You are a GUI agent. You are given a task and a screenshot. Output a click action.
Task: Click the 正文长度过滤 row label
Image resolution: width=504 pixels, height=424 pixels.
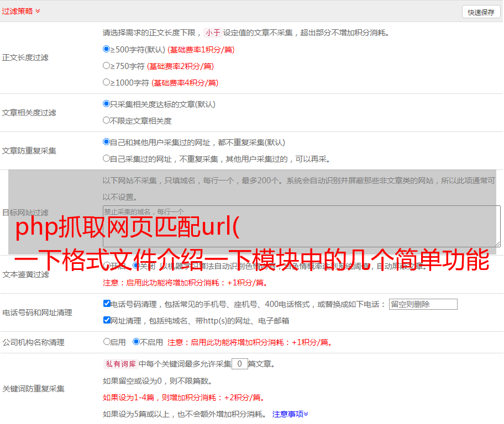(25, 57)
